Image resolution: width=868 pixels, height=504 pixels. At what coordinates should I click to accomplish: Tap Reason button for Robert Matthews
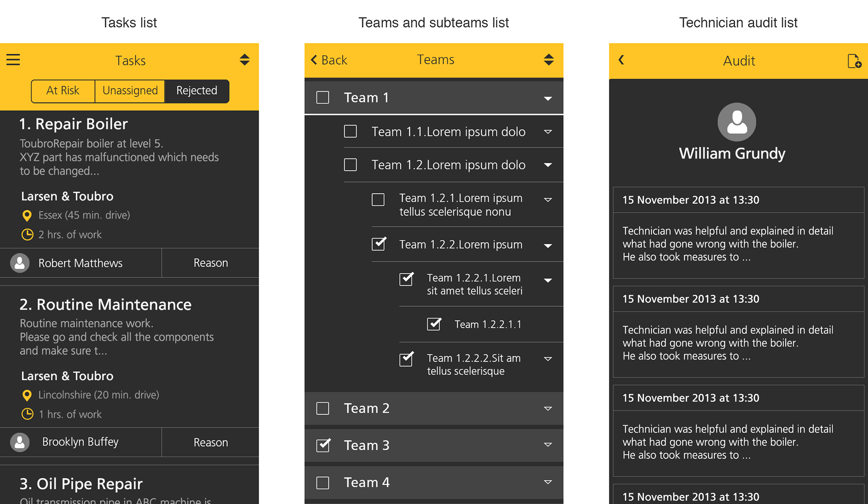(211, 263)
